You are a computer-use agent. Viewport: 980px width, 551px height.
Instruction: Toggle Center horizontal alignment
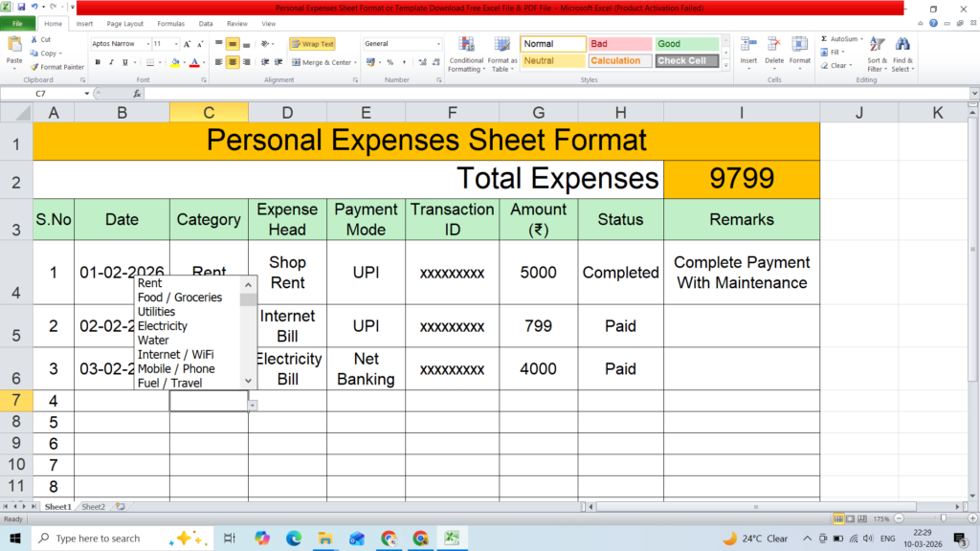[233, 62]
